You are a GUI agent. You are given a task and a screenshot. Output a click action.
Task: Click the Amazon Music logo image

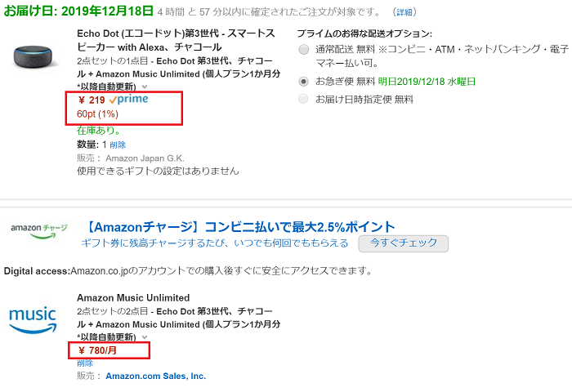coord(33,320)
